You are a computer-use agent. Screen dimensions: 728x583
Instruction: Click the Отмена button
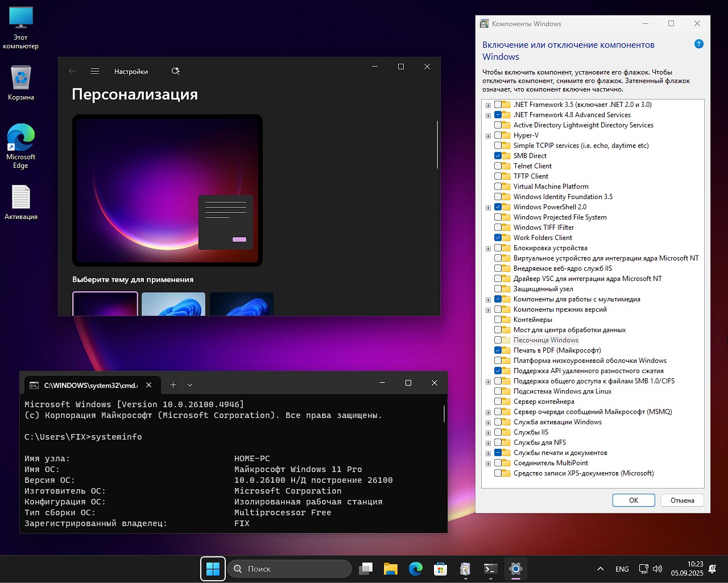[682, 501]
